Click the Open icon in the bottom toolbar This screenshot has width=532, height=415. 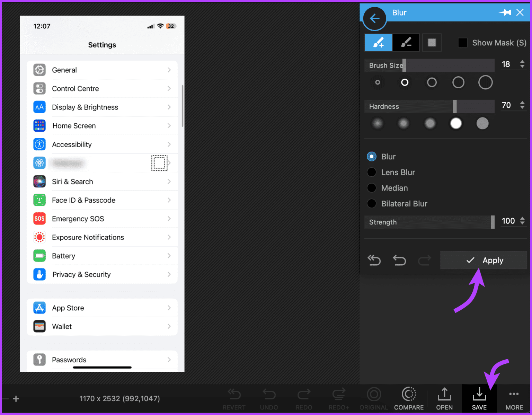click(444, 398)
